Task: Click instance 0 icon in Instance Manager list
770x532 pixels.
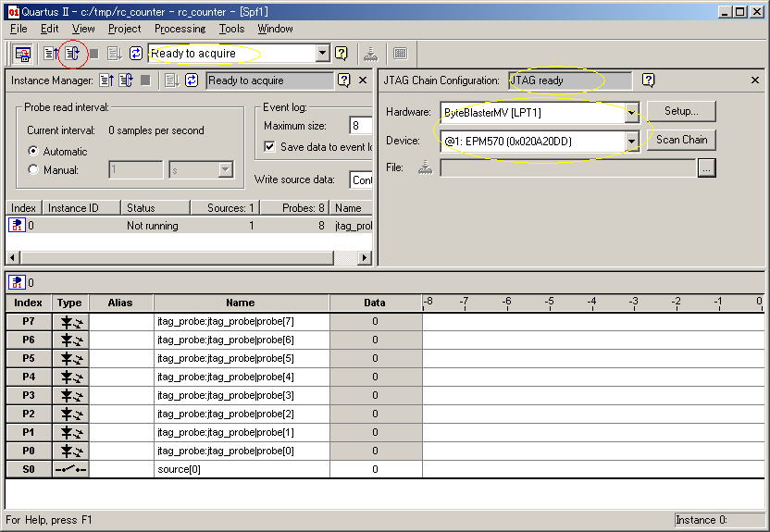Action: (x=17, y=225)
